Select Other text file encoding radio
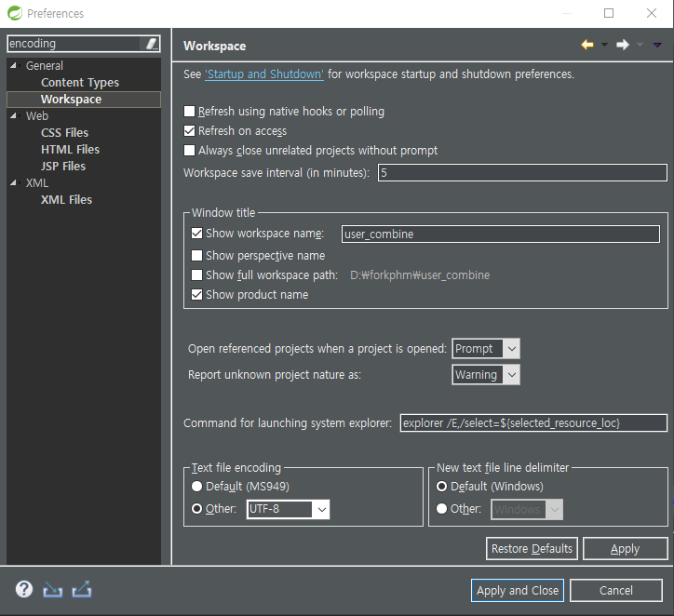 [x=196, y=509]
